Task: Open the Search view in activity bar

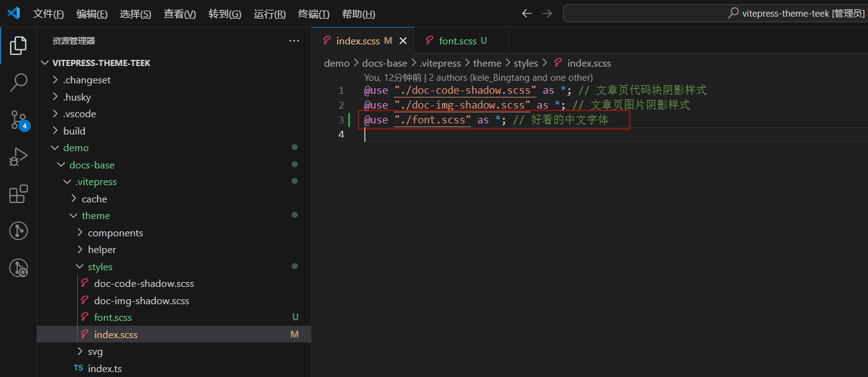Action: (19, 83)
